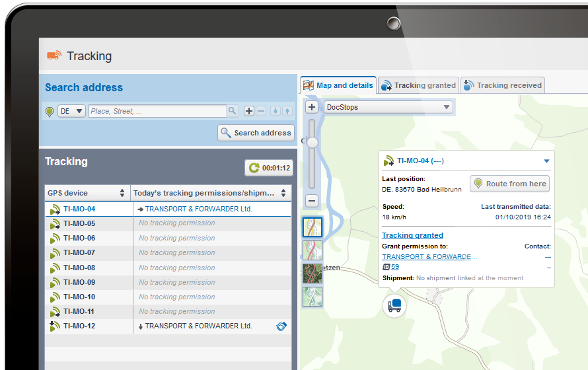Click the truck marker on the map

[394, 305]
